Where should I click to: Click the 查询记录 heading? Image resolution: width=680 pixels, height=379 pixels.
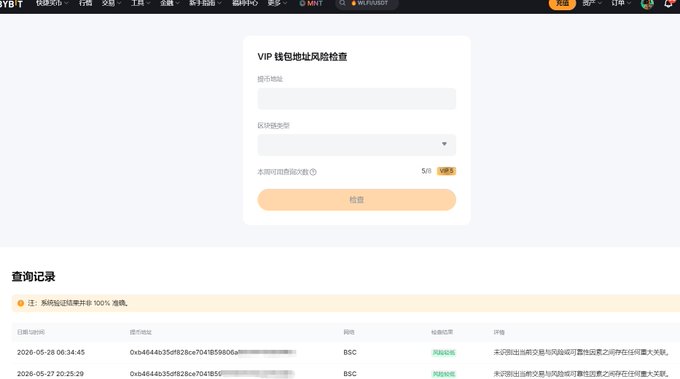tap(33, 276)
